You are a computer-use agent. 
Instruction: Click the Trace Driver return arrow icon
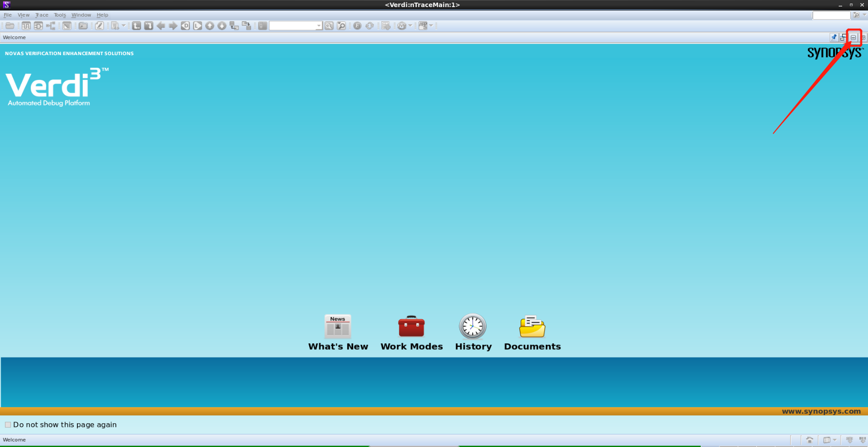tap(149, 26)
